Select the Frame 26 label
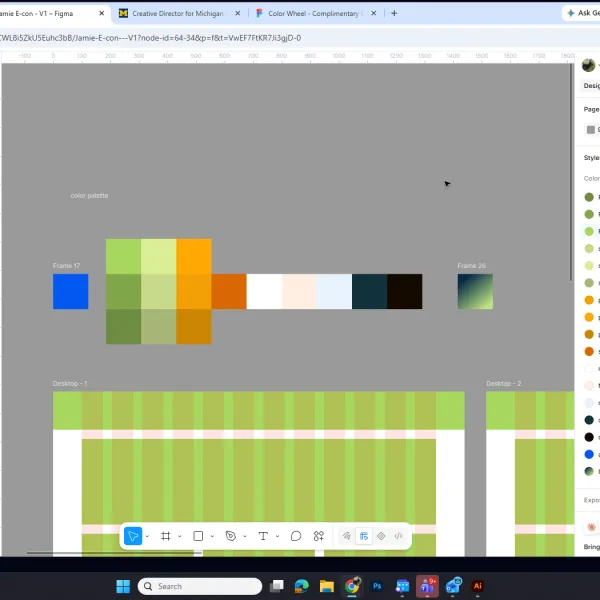600x600 pixels. pos(471,266)
